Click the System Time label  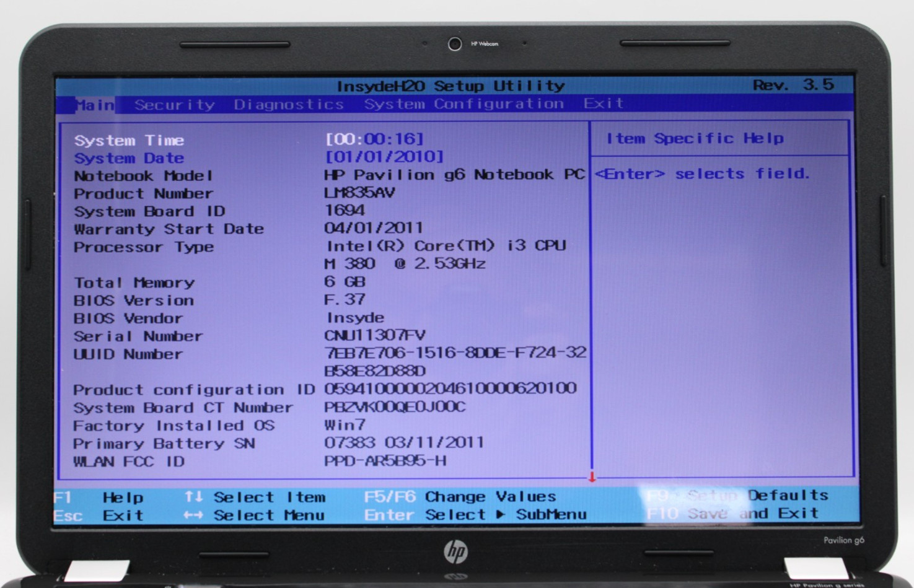pyautogui.click(x=129, y=141)
